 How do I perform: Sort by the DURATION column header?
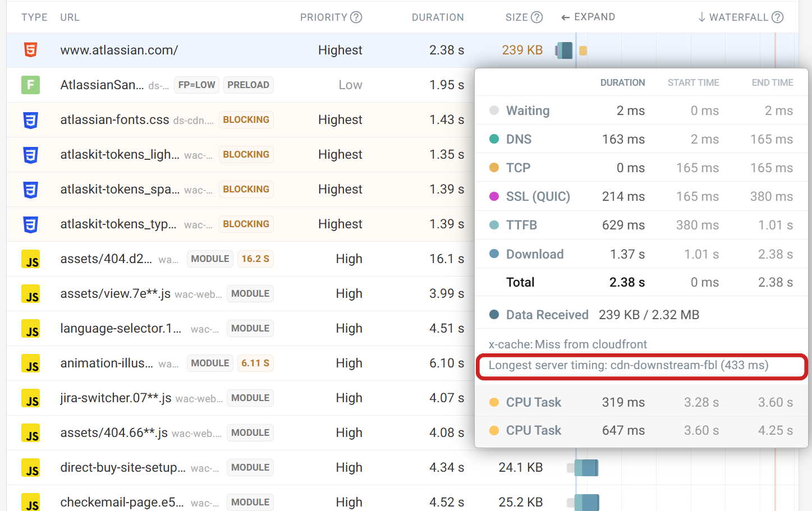438,17
